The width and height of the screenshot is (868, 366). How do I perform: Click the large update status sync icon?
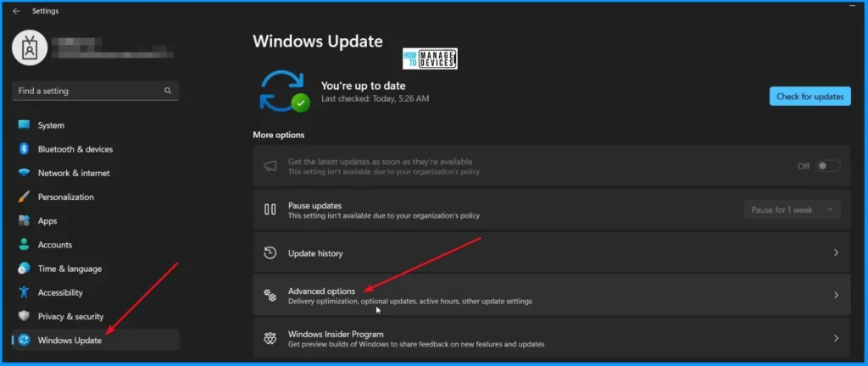pyautogui.click(x=284, y=91)
